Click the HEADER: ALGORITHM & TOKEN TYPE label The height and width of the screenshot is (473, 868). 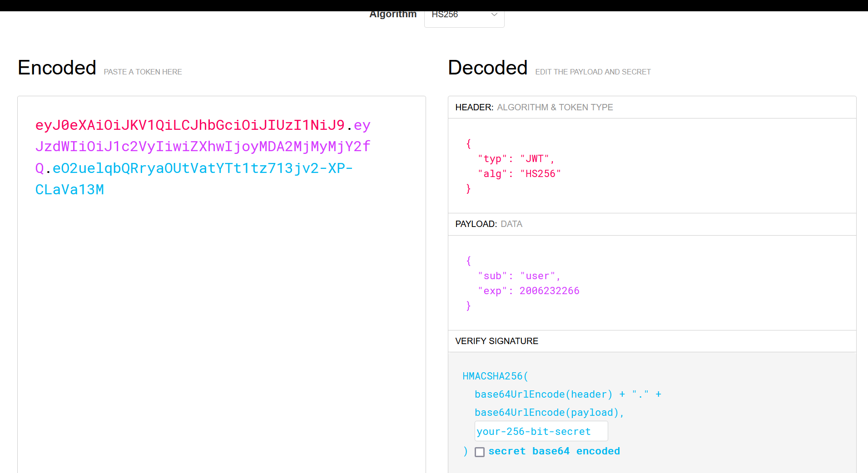pos(534,107)
